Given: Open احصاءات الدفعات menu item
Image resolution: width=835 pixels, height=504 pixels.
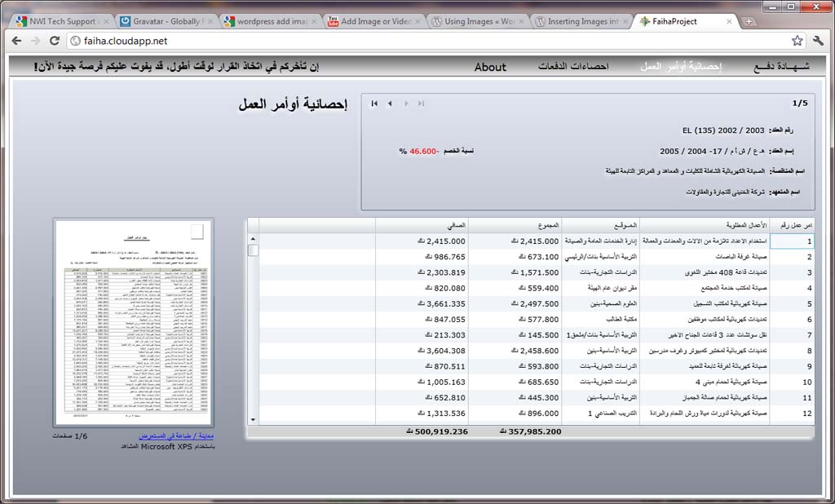Looking at the screenshot, I should point(573,67).
